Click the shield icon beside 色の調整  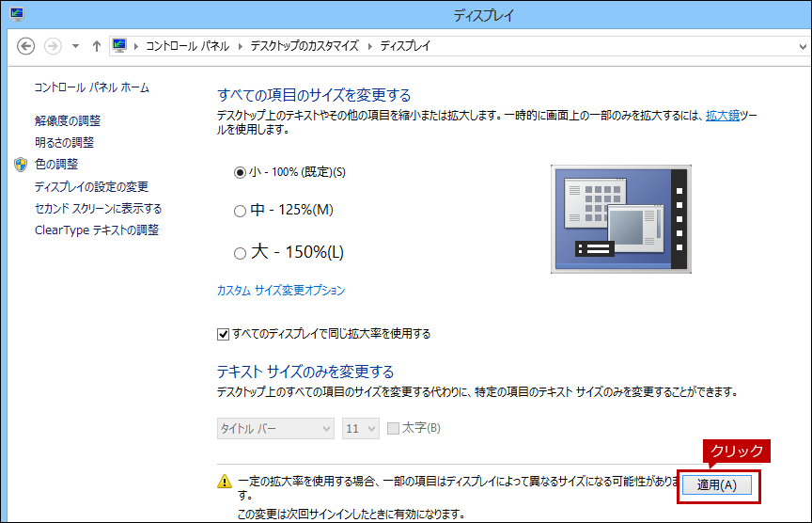click(x=21, y=165)
